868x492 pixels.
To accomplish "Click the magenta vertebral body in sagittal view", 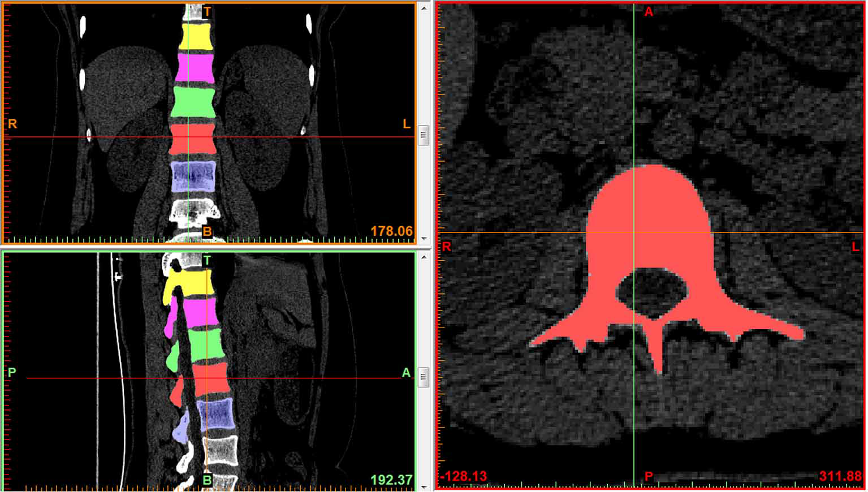I will coord(202,312).
